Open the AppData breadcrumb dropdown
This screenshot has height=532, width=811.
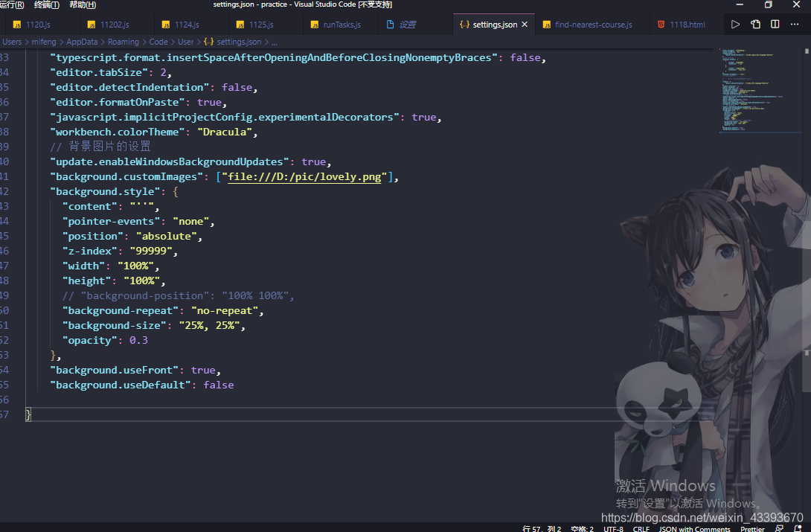[82, 42]
